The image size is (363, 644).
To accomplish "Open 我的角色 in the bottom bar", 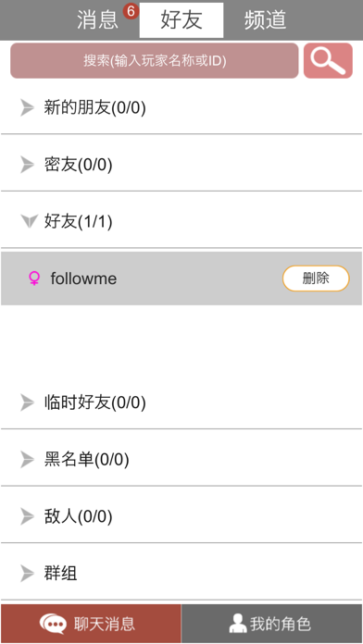I will [x=271, y=624].
